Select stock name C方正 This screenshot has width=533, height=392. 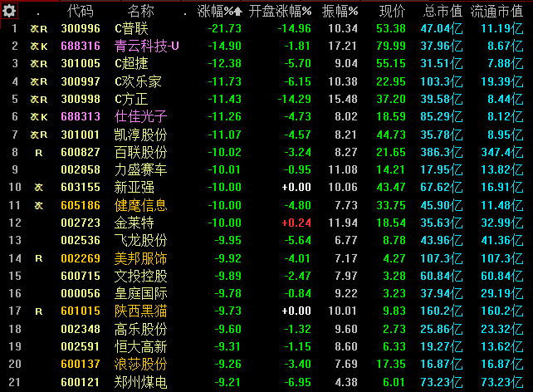(131, 100)
